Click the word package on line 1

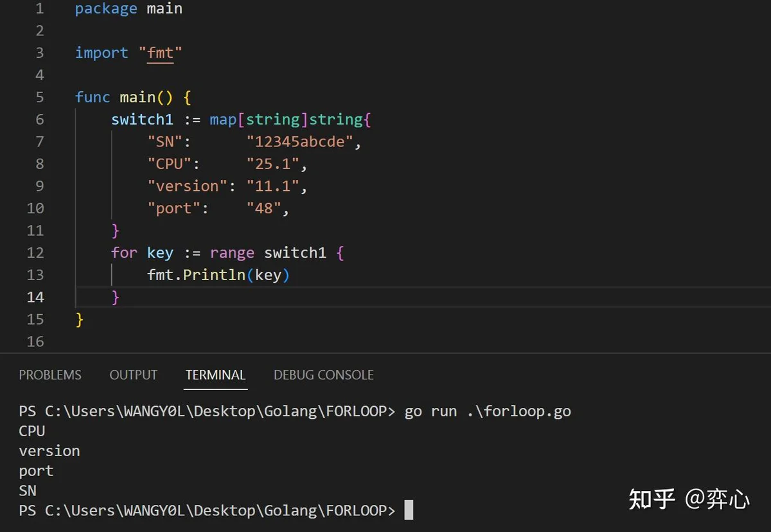pos(106,9)
